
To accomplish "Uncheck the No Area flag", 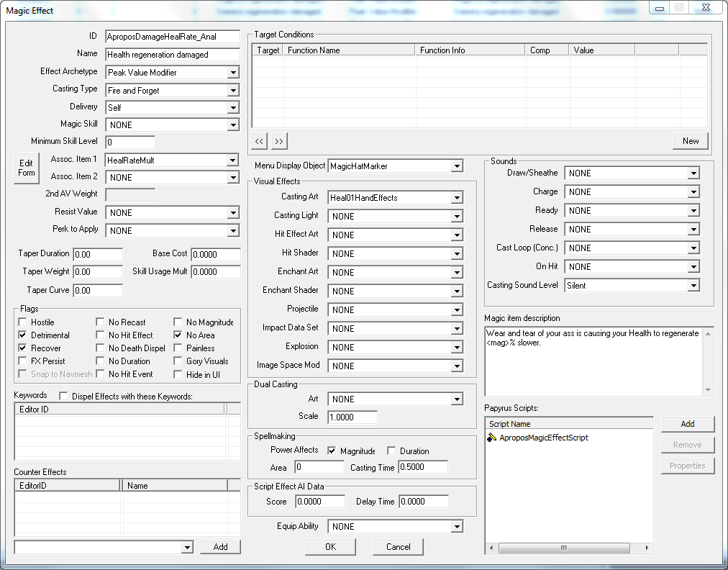I will tap(178, 335).
